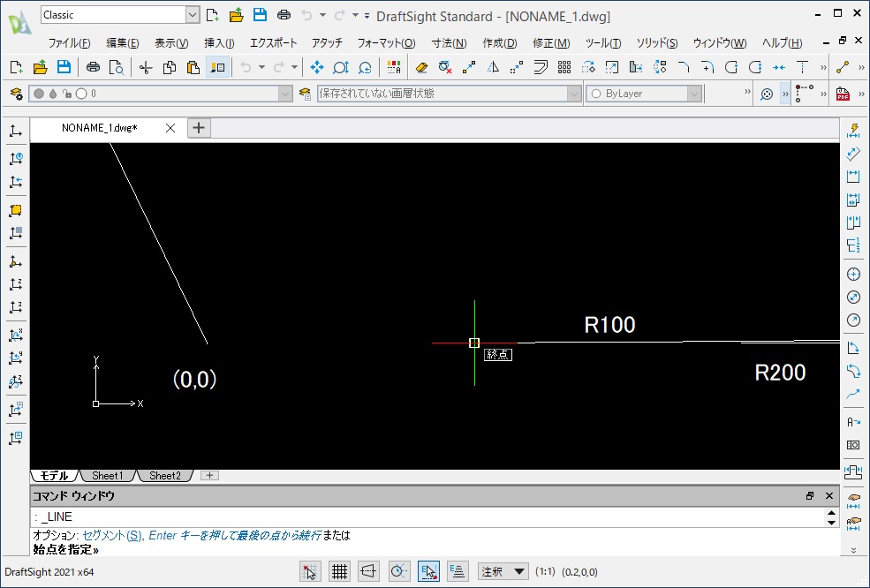Switch to the Sheet2 tab
The height and width of the screenshot is (588, 870).
(165, 475)
